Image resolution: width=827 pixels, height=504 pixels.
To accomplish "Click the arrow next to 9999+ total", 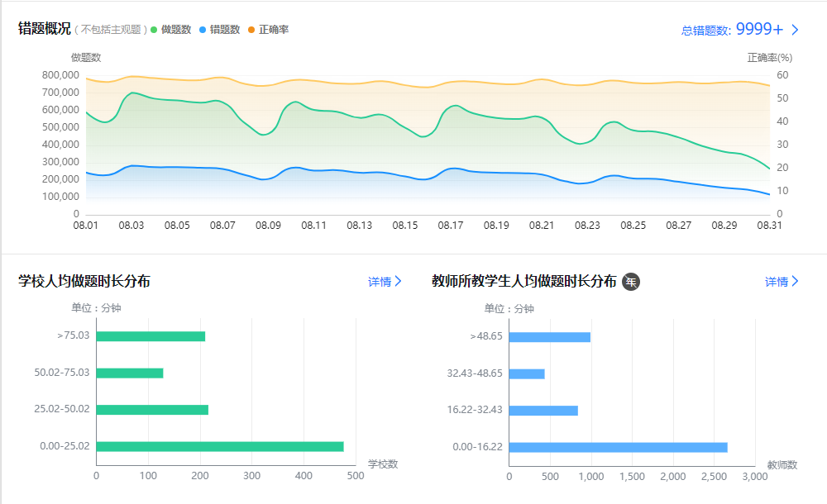I will [x=796, y=30].
